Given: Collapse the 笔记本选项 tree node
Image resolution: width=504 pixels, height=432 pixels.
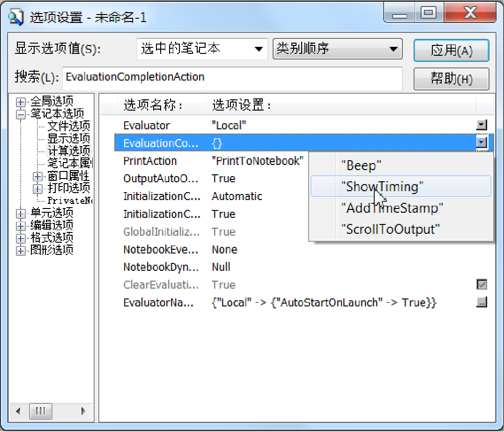Looking at the screenshot, I should click(x=21, y=114).
